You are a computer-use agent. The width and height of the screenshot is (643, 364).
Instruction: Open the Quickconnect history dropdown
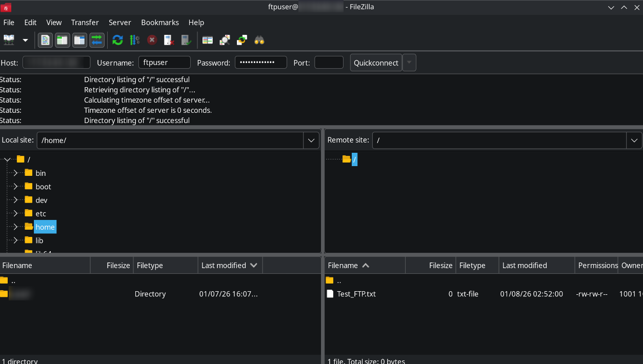click(x=409, y=63)
